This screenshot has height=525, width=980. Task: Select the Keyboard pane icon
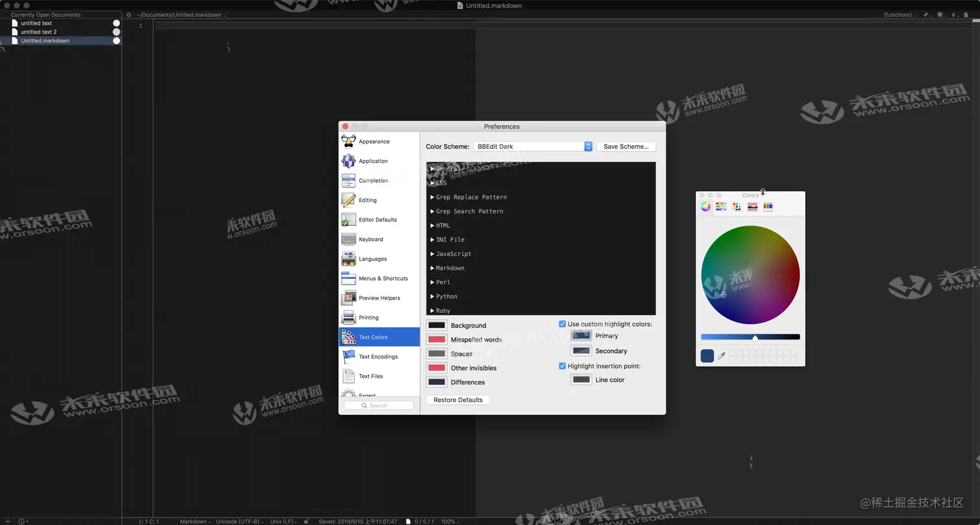coord(349,239)
